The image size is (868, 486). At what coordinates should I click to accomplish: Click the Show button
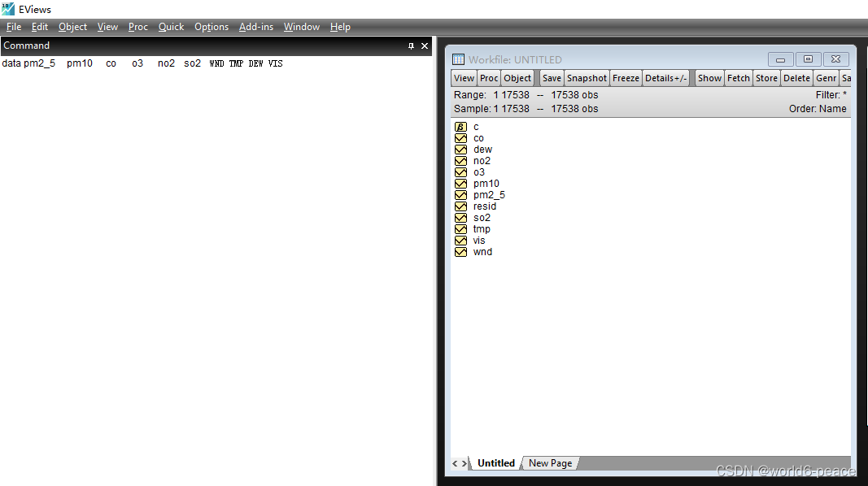709,78
